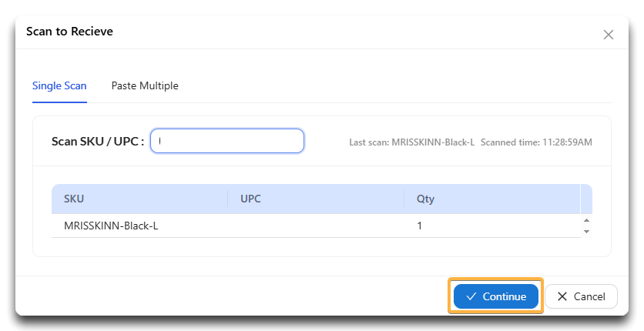Focus the Scan SKU / UPC input field
The image size is (644, 331).
coord(227,141)
